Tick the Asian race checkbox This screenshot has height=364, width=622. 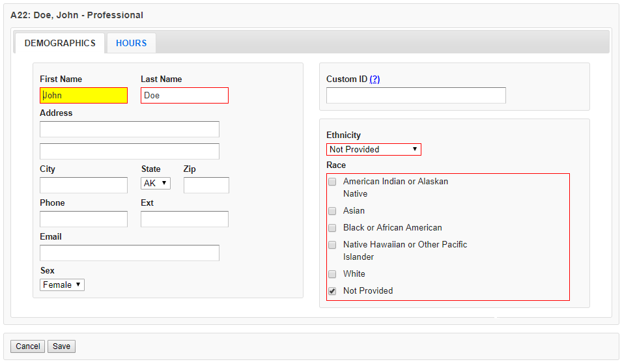pos(332,211)
